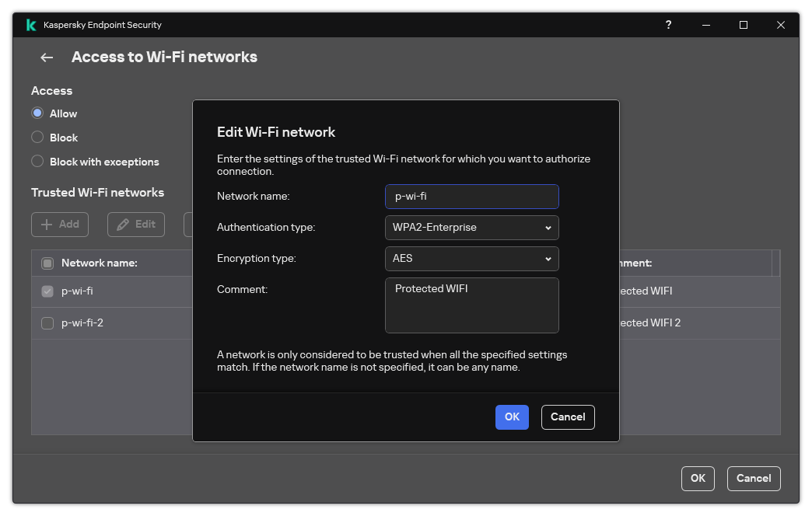Screen dimensions: 812x516
Task: Click the pencil icon on the Edit button
Action: click(124, 225)
